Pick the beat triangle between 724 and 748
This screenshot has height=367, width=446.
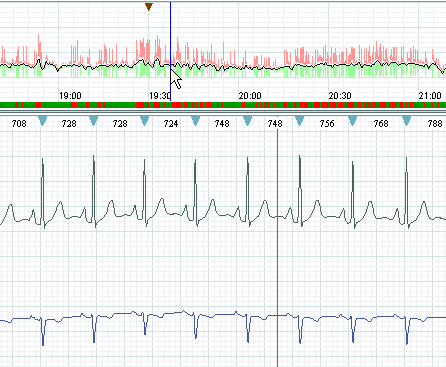tap(196, 121)
